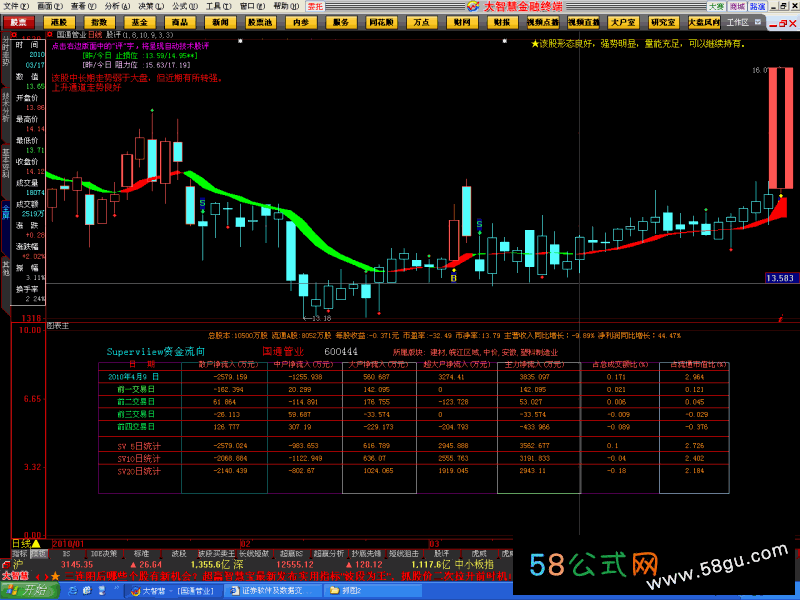Image resolution: width=800 pixels, height=600 pixels.
Task: Click the red icon beside 沪 index
Action: (x=6, y=565)
